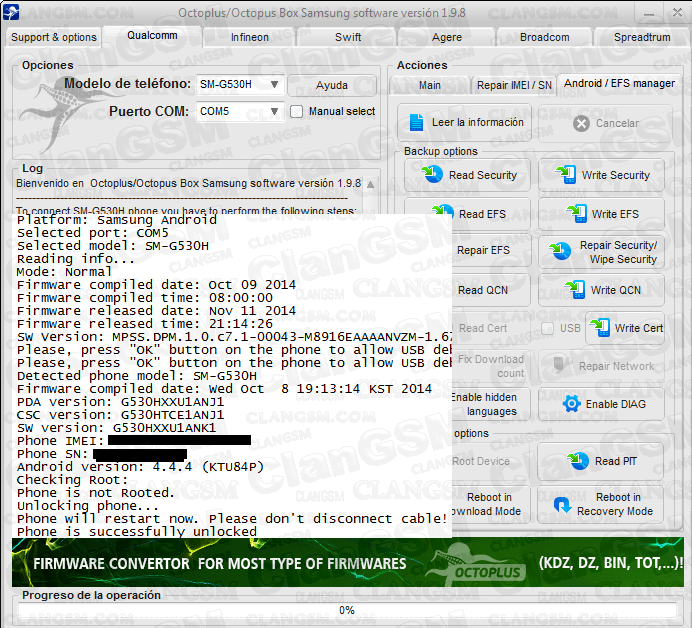The width and height of the screenshot is (692, 628).
Task: Select the Spreadtrum tab
Action: (x=642, y=38)
